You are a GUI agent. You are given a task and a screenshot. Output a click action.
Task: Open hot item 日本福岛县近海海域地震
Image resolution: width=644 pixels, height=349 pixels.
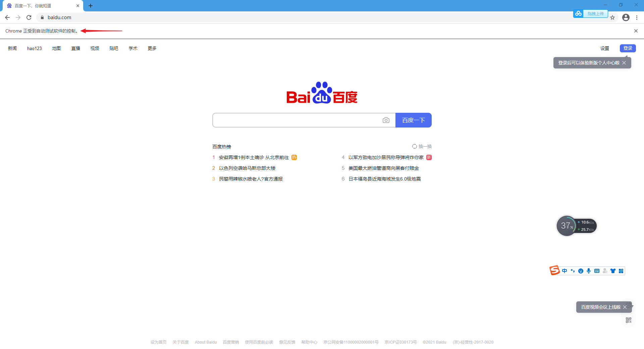tap(385, 179)
